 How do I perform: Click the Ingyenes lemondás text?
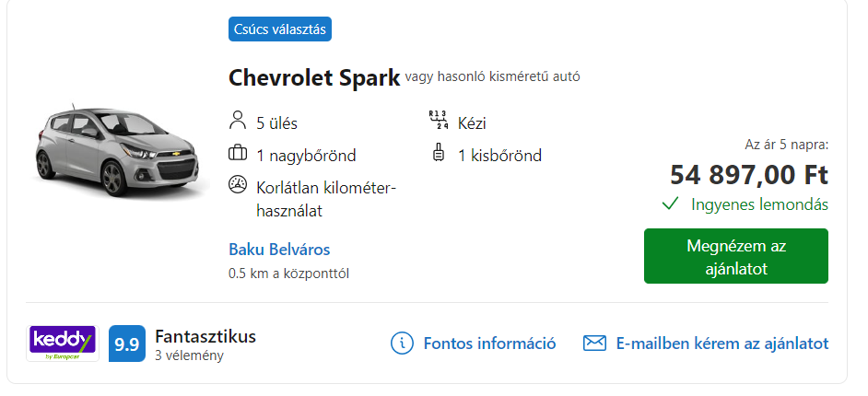759,204
